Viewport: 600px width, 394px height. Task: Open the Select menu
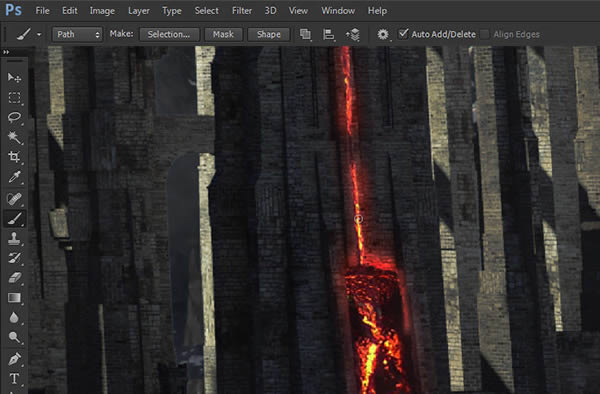tap(206, 11)
